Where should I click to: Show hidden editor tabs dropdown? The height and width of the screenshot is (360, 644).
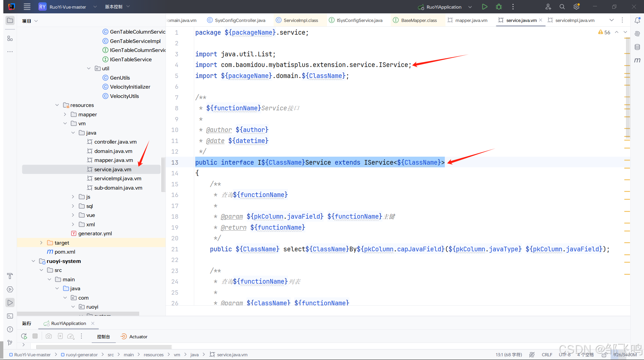[612, 20]
